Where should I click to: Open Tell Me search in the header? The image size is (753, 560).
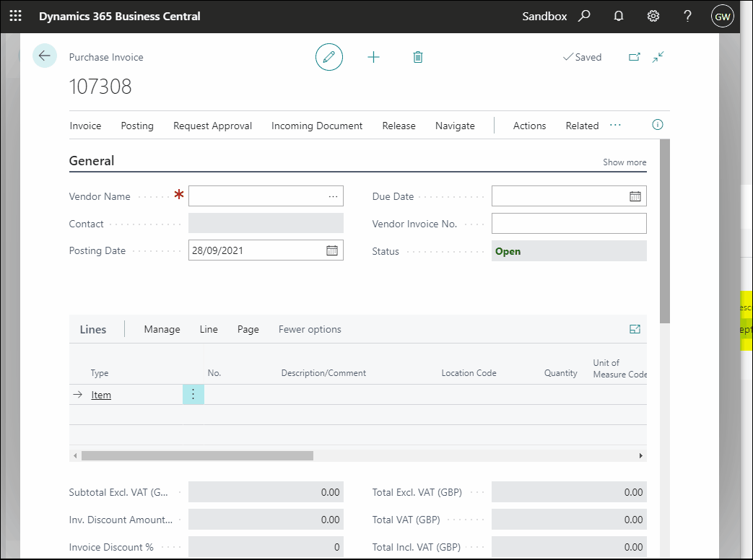(584, 15)
